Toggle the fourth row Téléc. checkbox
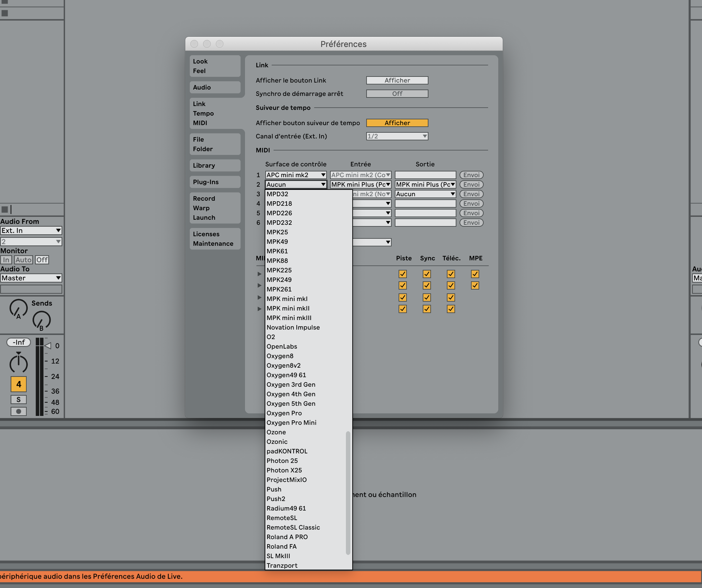 [x=451, y=309]
